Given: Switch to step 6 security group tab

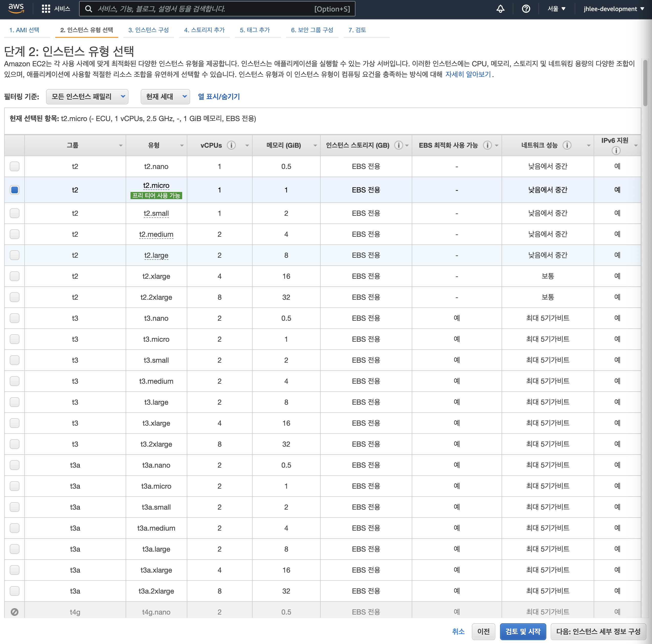Looking at the screenshot, I should point(312,30).
